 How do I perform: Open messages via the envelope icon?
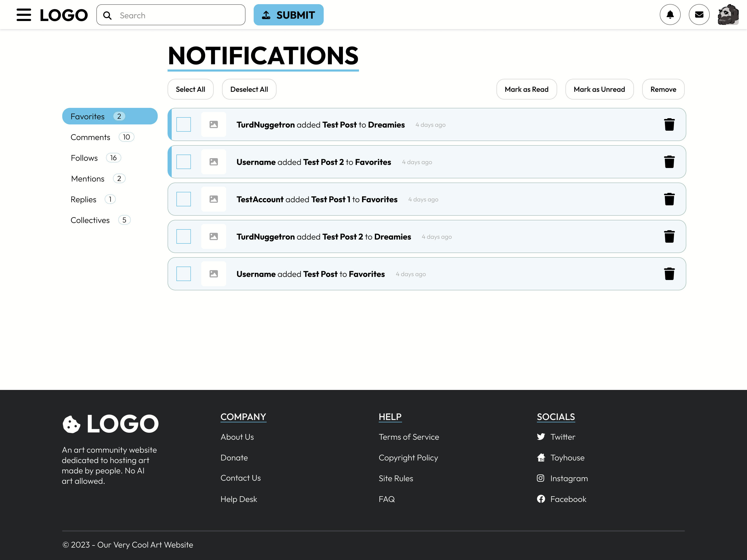[x=699, y=15]
